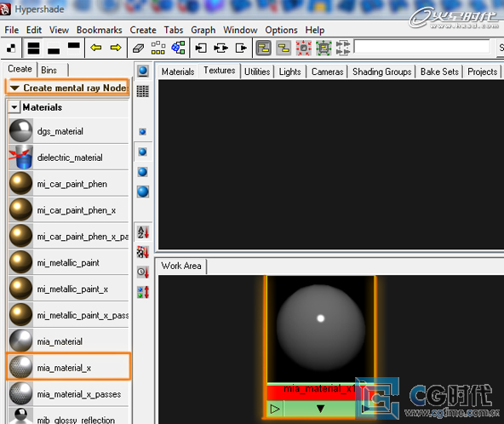Open the Edit menu

34,30
